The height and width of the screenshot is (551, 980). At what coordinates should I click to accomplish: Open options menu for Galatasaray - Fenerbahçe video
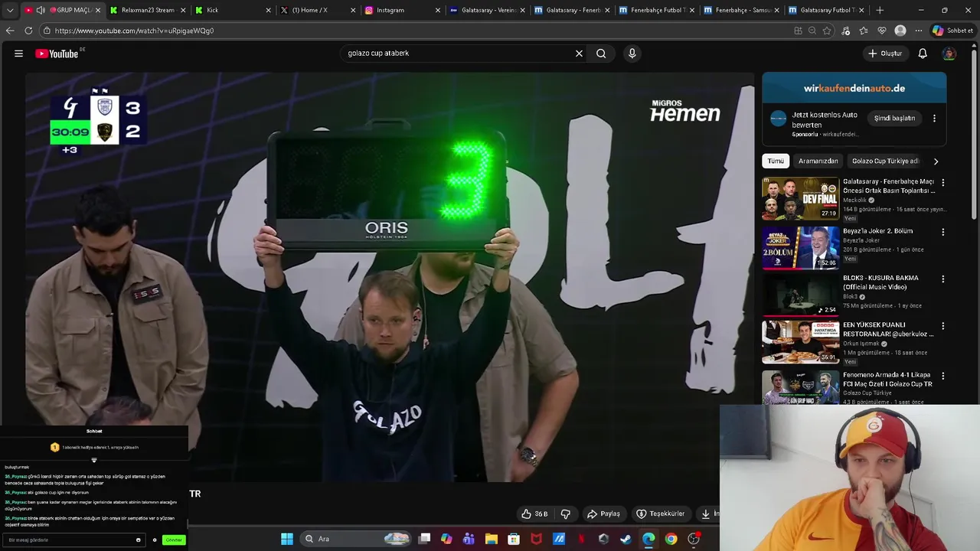pyautogui.click(x=942, y=184)
